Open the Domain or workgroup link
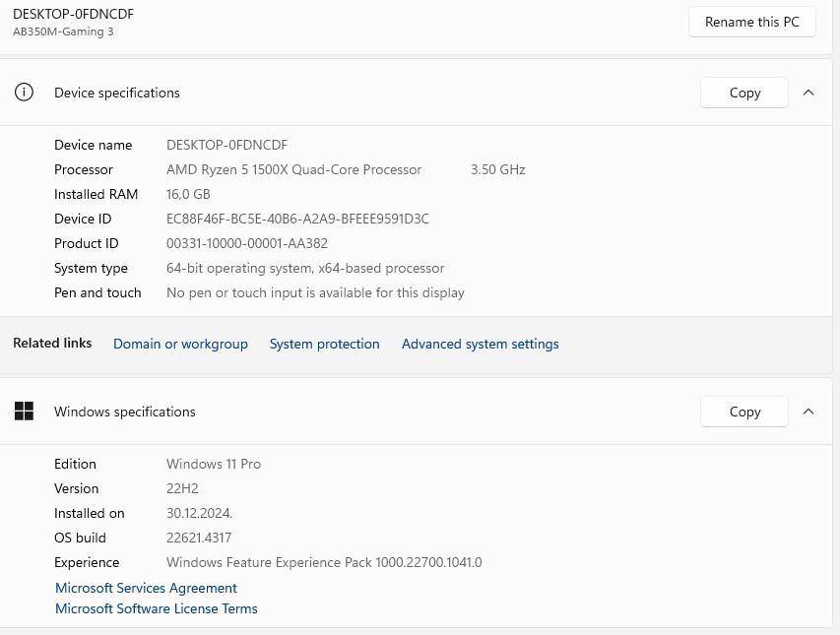This screenshot has width=840, height=635. click(x=180, y=344)
